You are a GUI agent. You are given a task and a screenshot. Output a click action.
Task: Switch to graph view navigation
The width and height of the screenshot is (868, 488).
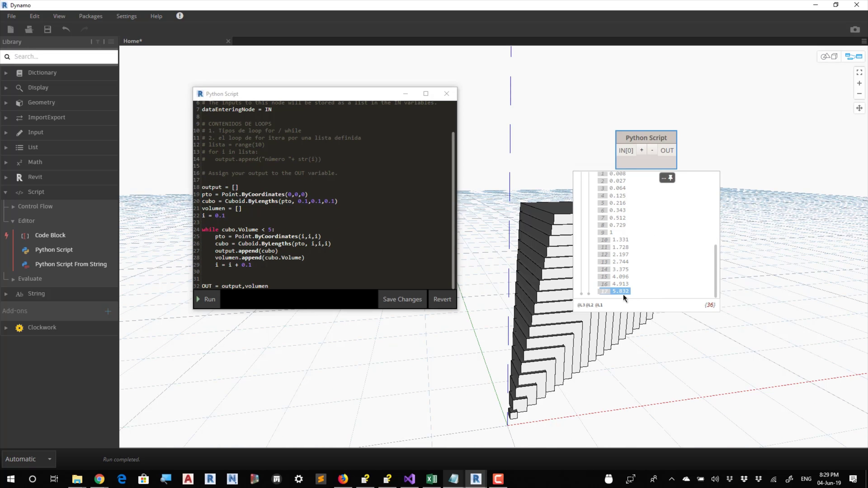(x=854, y=56)
